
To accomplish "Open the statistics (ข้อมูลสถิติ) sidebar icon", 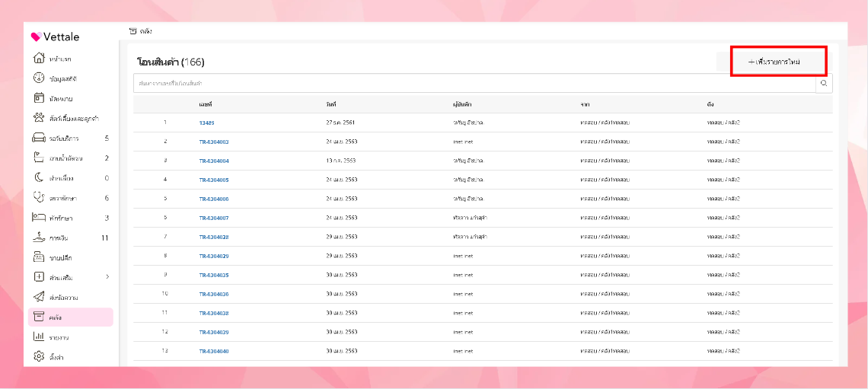I will coord(40,78).
